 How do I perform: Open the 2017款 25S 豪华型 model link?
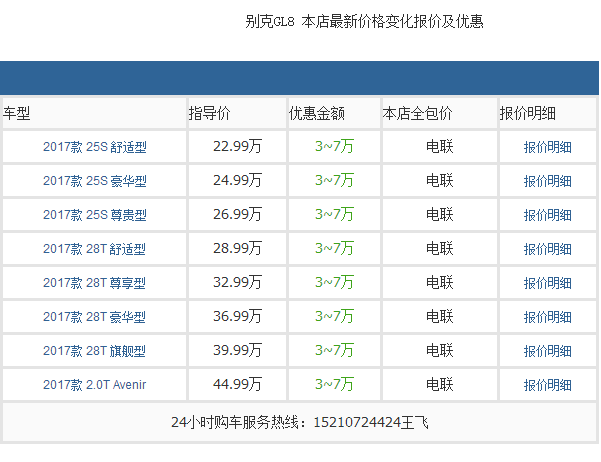coord(95,181)
